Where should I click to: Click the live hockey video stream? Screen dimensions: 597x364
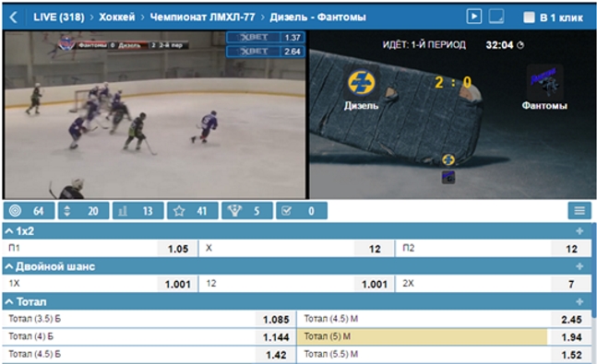(x=155, y=114)
